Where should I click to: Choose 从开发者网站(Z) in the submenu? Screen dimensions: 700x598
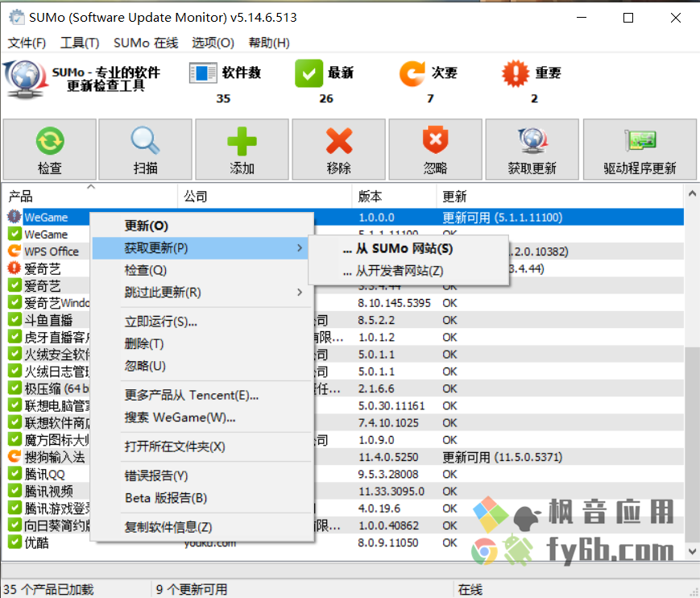point(408,271)
